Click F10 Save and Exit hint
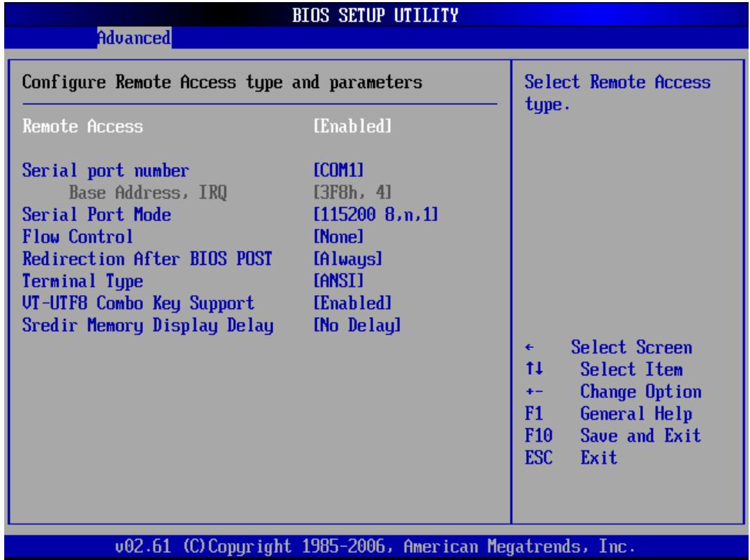750x560 pixels. [613, 435]
